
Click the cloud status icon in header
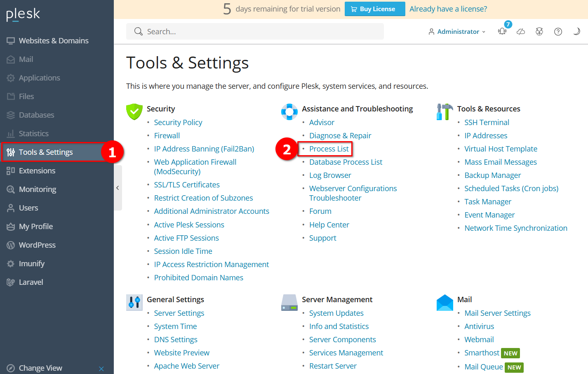(521, 31)
